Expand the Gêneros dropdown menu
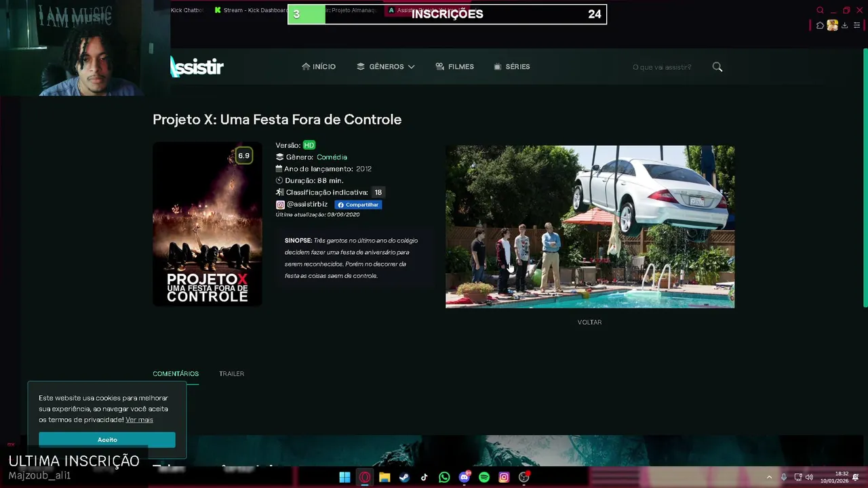 coord(385,66)
